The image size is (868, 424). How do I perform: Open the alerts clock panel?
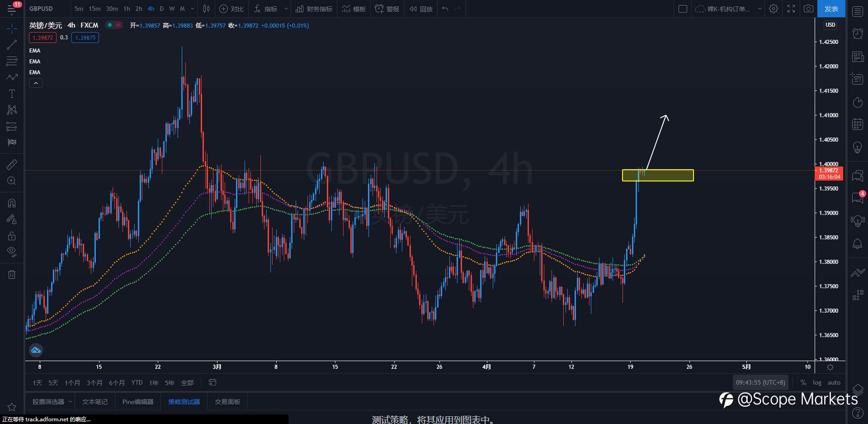coord(857,33)
